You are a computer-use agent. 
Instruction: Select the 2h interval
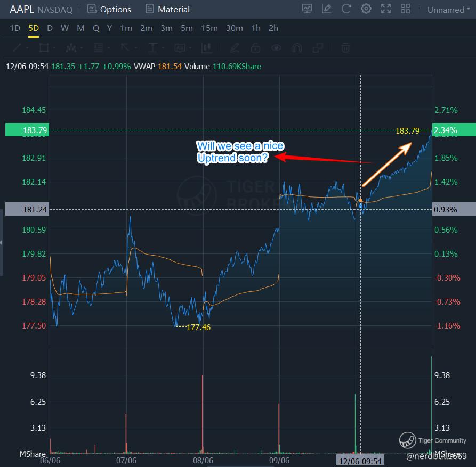point(273,28)
